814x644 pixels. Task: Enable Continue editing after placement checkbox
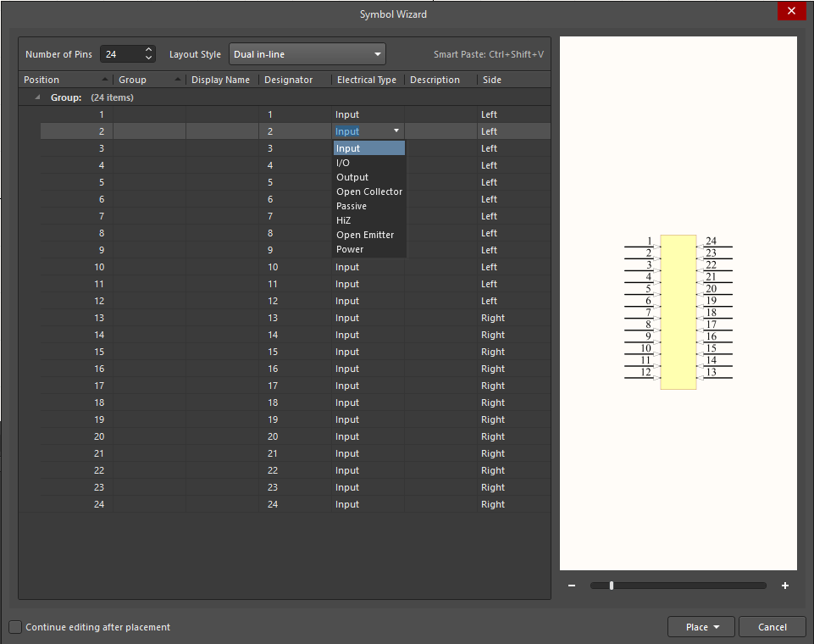15,627
